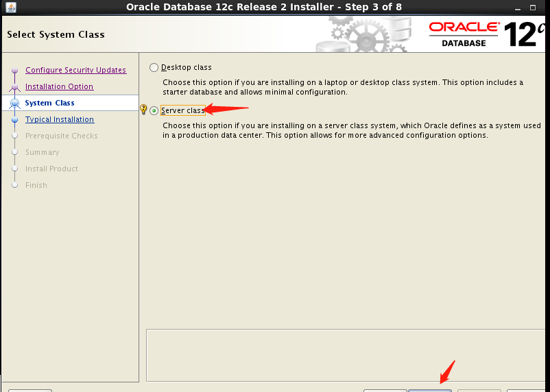This screenshot has width=550, height=392.
Task: Click inside the empty message pane
Action: click(346, 355)
